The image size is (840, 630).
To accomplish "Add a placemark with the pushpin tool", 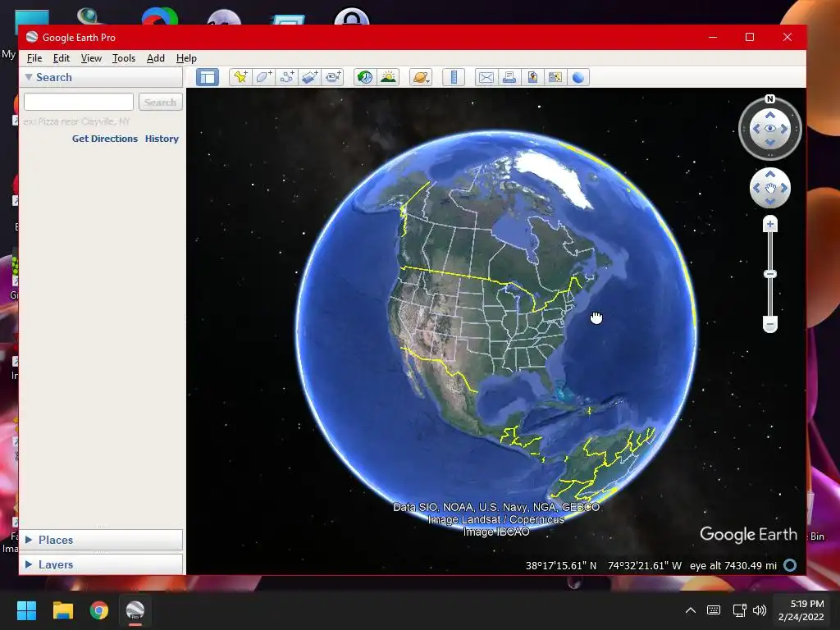I will point(240,77).
